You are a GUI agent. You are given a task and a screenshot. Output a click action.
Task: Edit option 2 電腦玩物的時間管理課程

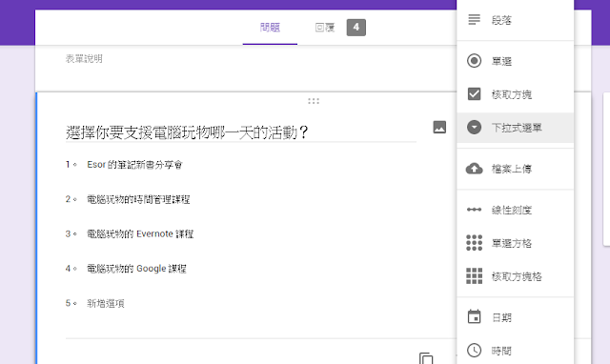click(x=138, y=199)
